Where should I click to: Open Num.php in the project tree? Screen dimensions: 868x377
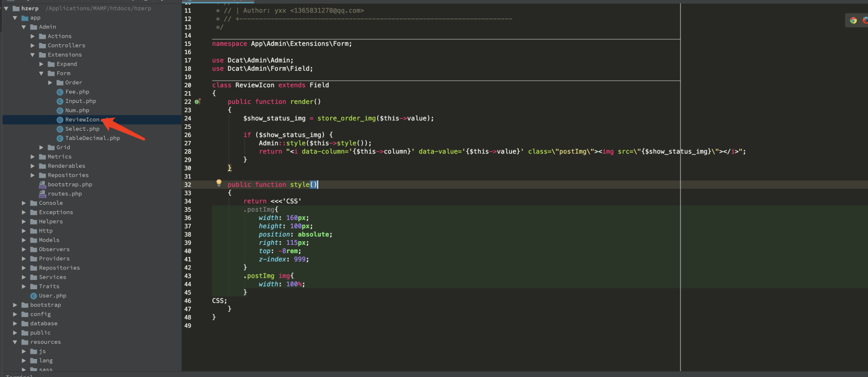[77, 111]
